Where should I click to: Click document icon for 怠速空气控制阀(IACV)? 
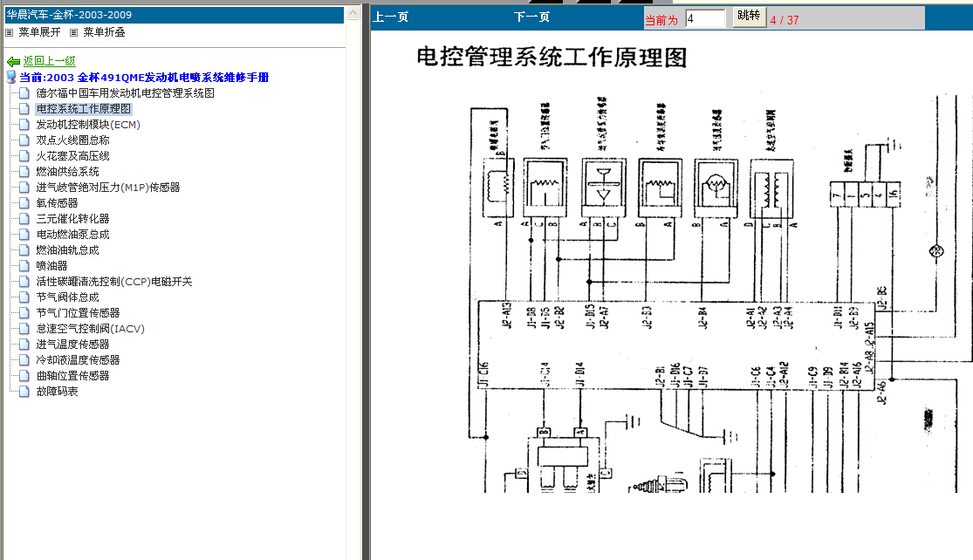coord(24,329)
